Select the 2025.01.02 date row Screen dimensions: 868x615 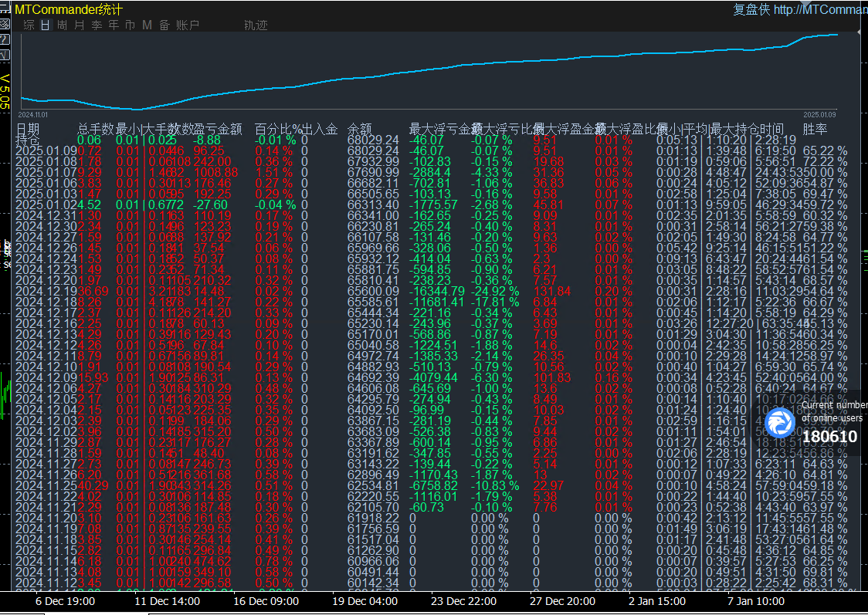[46, 204]
